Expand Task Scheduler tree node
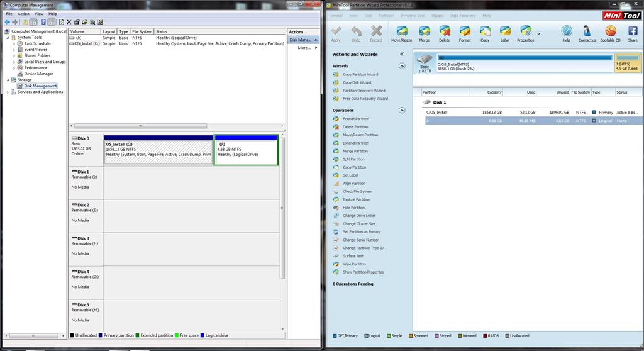 tap(14, 43)
